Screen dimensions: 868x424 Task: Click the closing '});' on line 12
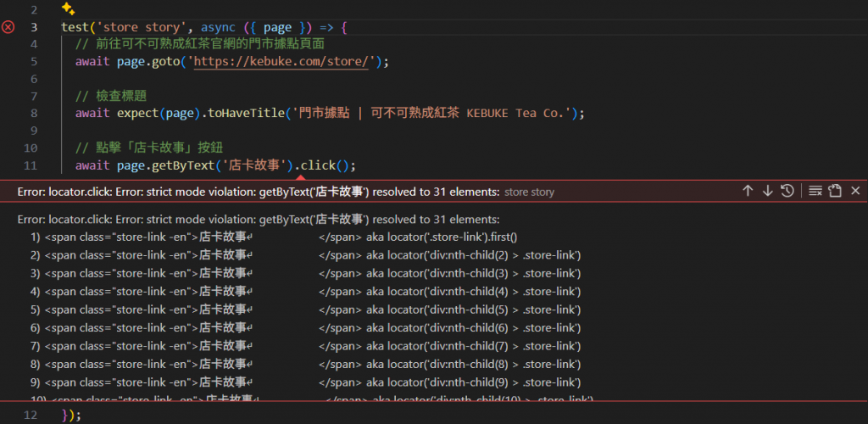point(71,415)
